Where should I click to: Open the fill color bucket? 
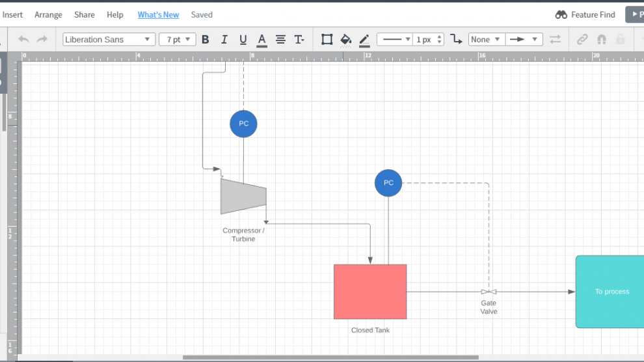coord(346,40)
